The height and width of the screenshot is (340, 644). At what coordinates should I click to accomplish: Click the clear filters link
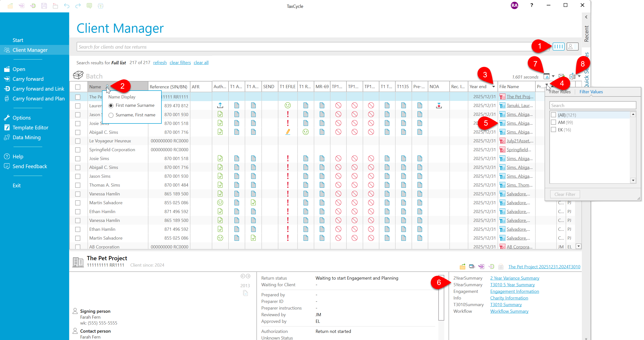[x=180, y=62]
